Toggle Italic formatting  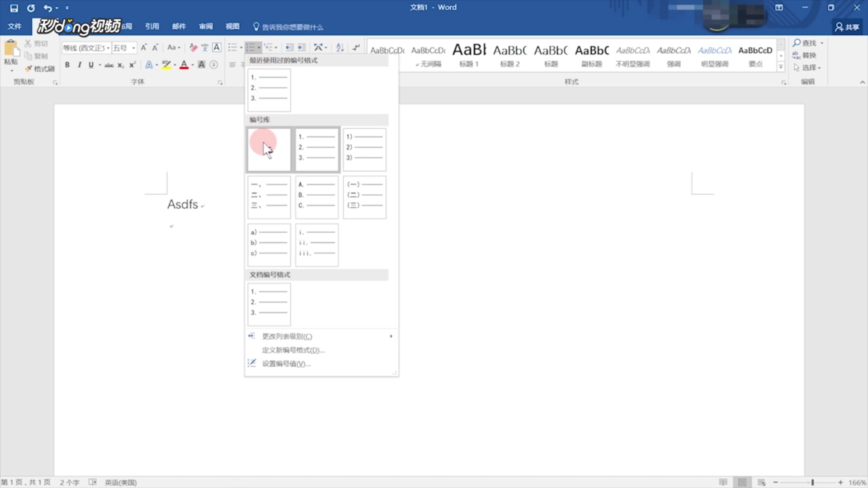click(79, 65)
